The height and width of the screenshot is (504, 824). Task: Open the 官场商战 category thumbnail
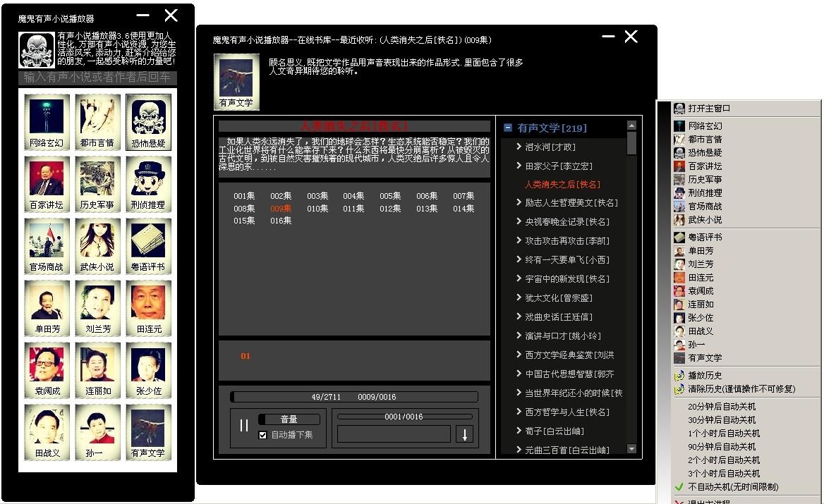pyautogui.click(x=47, y=246)
